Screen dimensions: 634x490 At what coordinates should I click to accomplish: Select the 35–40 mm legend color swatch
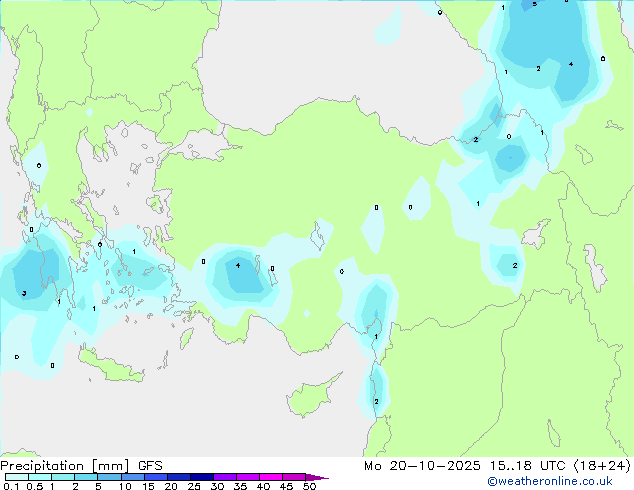tap(247, 477)
